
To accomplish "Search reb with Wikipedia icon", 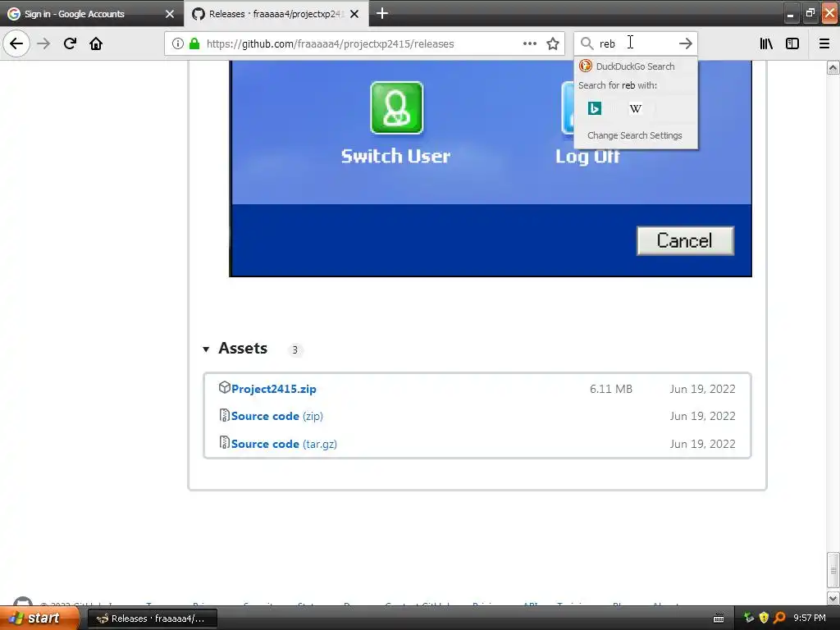I will pyautogui.click(x=636, y=108).
